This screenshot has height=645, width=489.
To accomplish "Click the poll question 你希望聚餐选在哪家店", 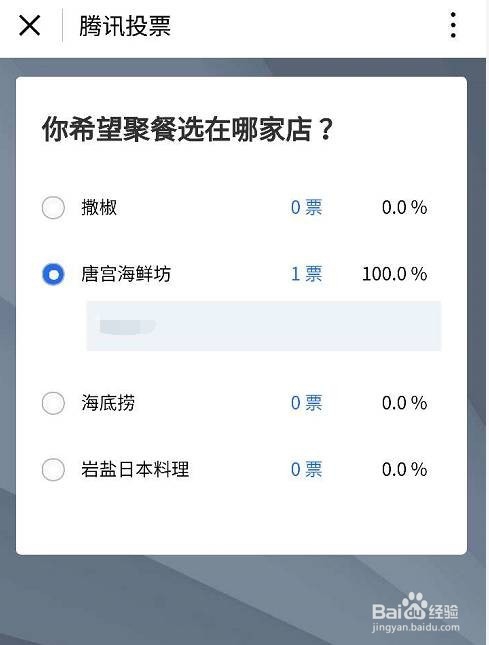I will coord(187,129).
